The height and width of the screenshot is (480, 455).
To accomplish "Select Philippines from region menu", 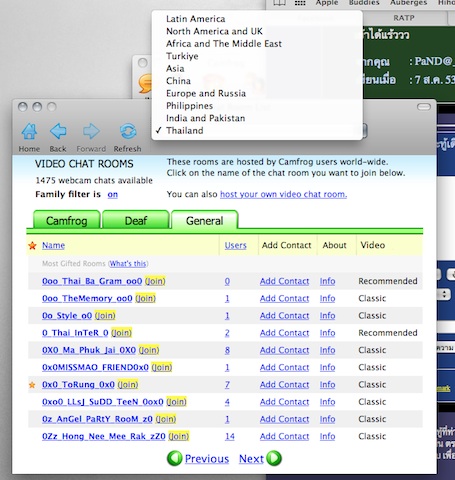I will click(x=189, y=106).
